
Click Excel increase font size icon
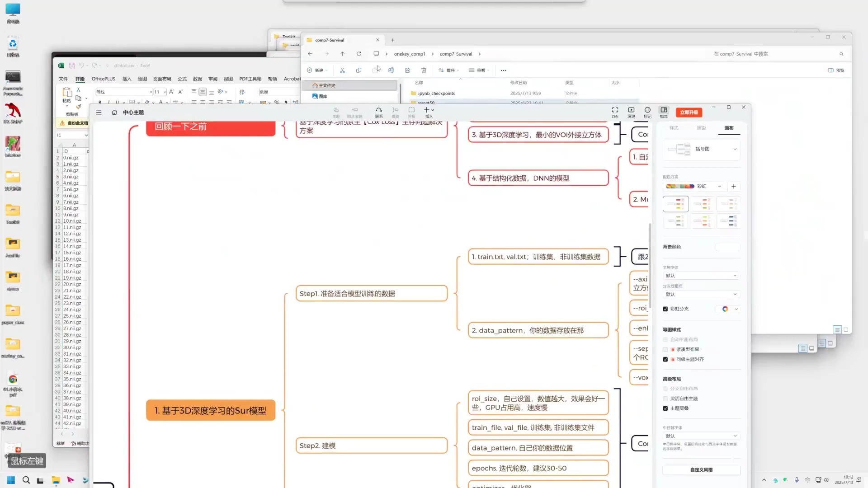tap(171, 92)
